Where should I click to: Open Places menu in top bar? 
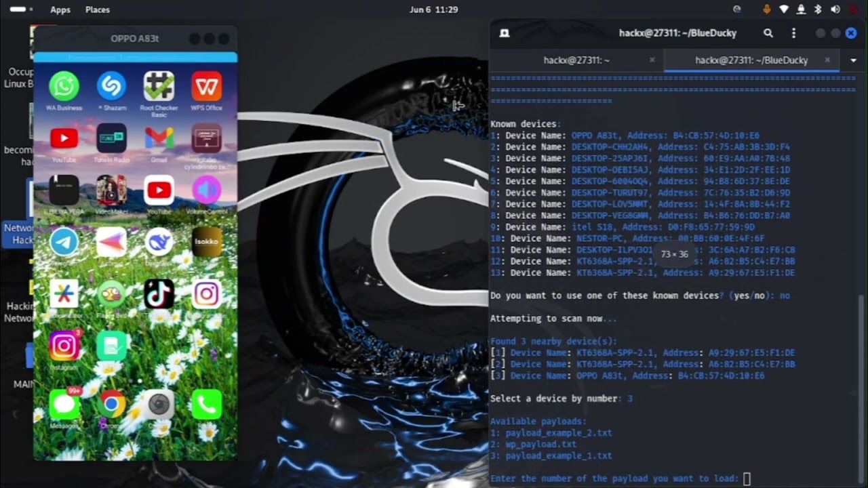[x=98, y=9]
